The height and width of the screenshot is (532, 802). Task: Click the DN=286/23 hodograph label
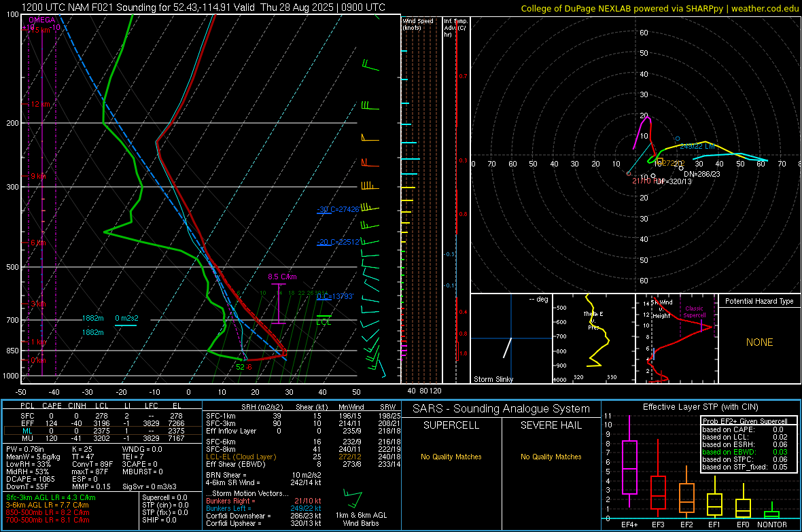pyautogui.click(x=701, y=174)
